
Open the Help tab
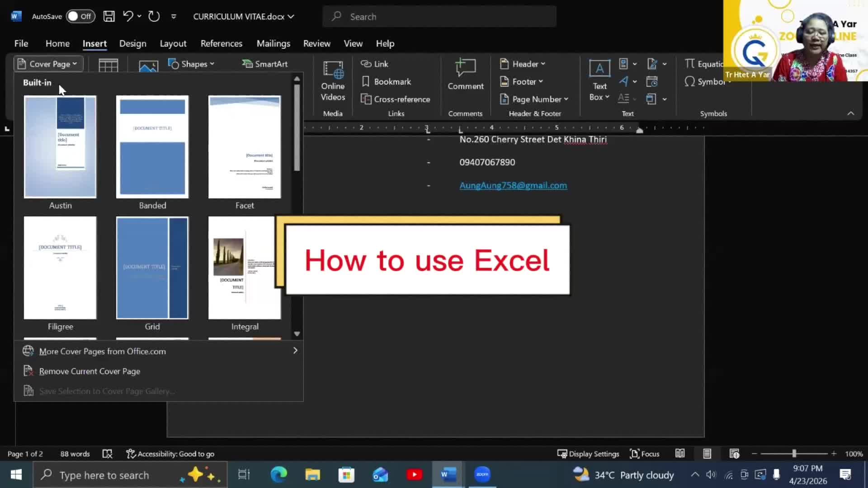click(x=385, y=43)
